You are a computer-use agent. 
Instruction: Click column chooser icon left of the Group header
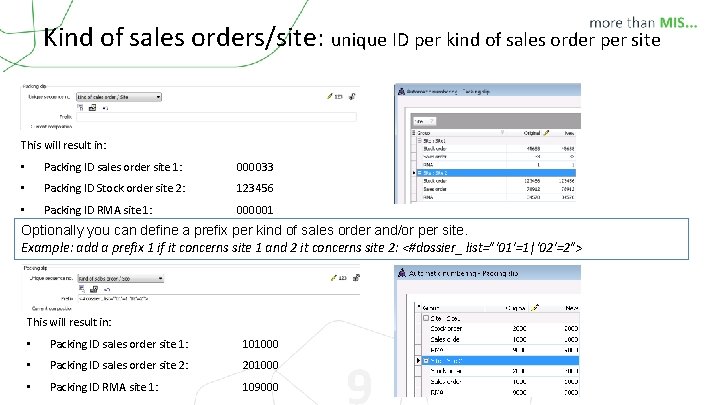413,133
